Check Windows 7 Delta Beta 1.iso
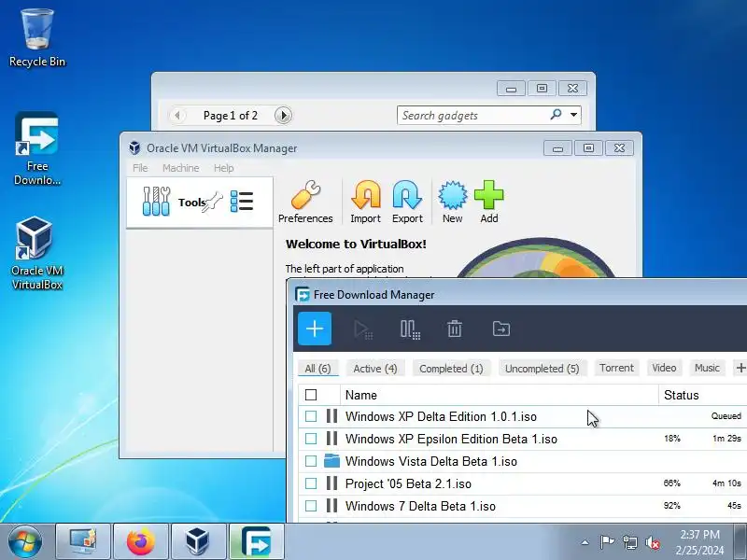 tap(311, 506)
